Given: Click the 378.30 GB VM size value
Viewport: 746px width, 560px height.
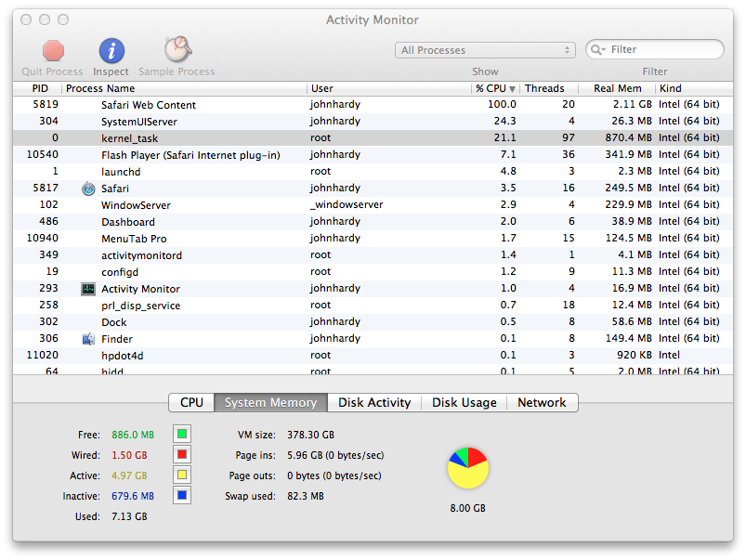Looking at the screenshot, I should coord(310,435).
